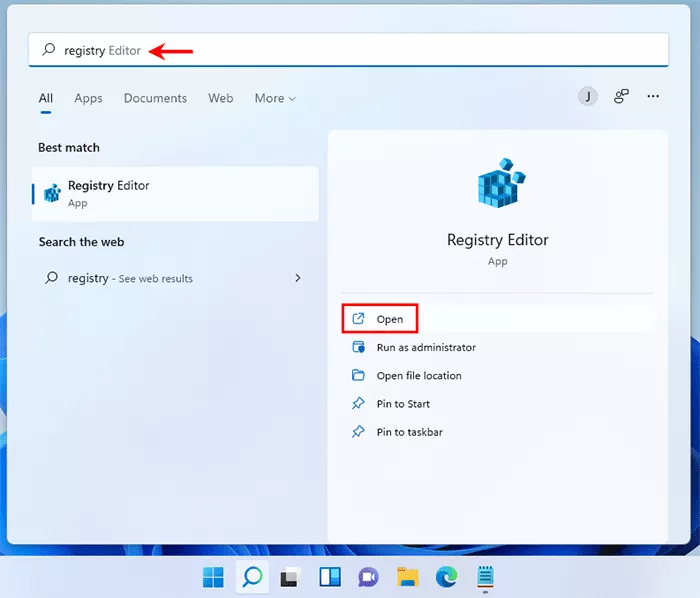Screen dimensions: 700x598
Task: Switch to the Apps tab
Action: point(88,98)
